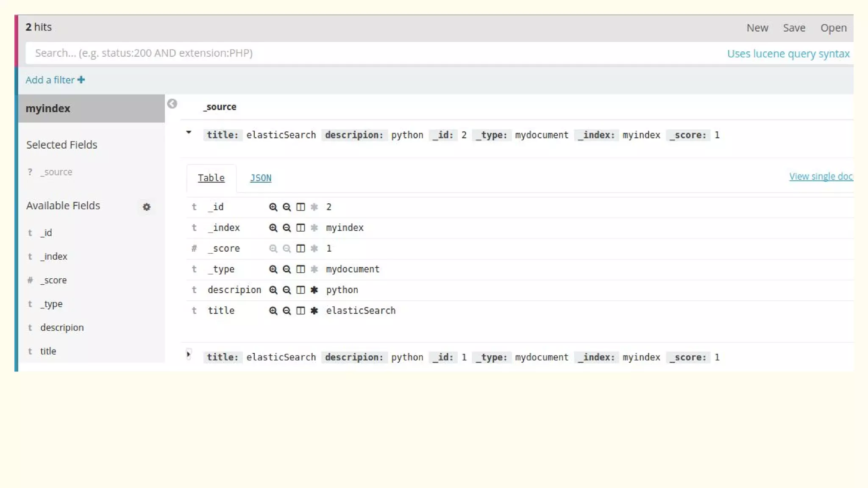
Task: Click filter-out-value icon on _index row
Action: coord(287,227)
